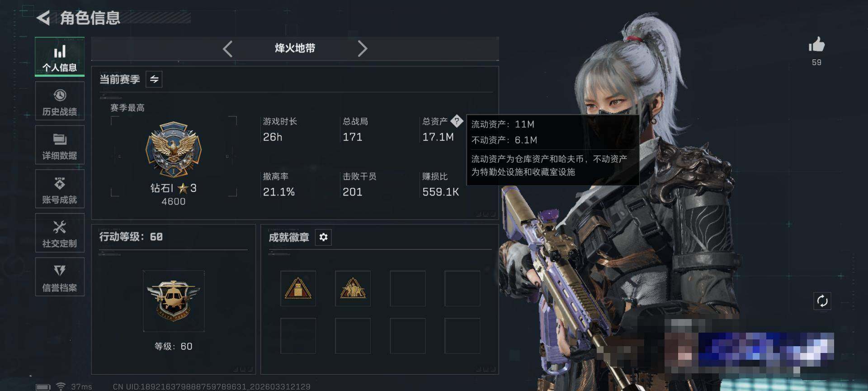This screenshot has height=391, width=868.
Task: Click the 总资产 question mark icon
Action: (x=457, y=121)
